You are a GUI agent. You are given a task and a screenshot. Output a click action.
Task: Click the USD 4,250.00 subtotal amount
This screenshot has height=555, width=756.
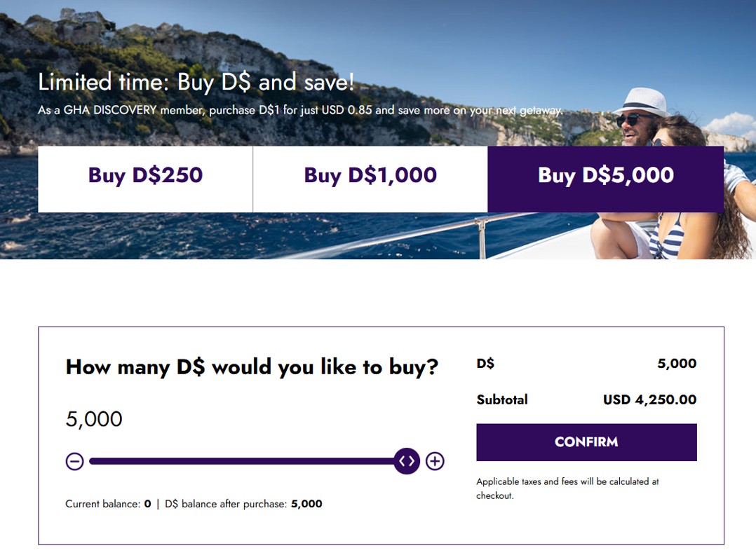pyautogui.click(x=649, y=400)
